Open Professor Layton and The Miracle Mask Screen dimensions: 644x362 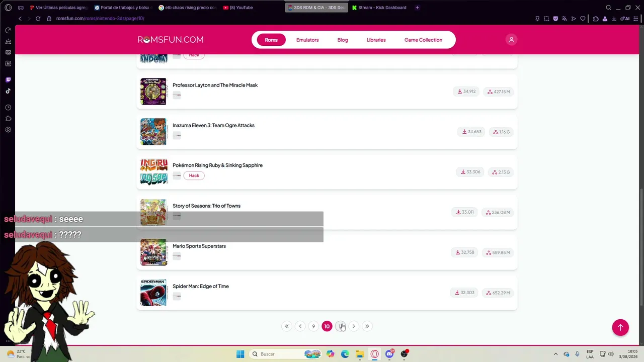coord(215,85)
